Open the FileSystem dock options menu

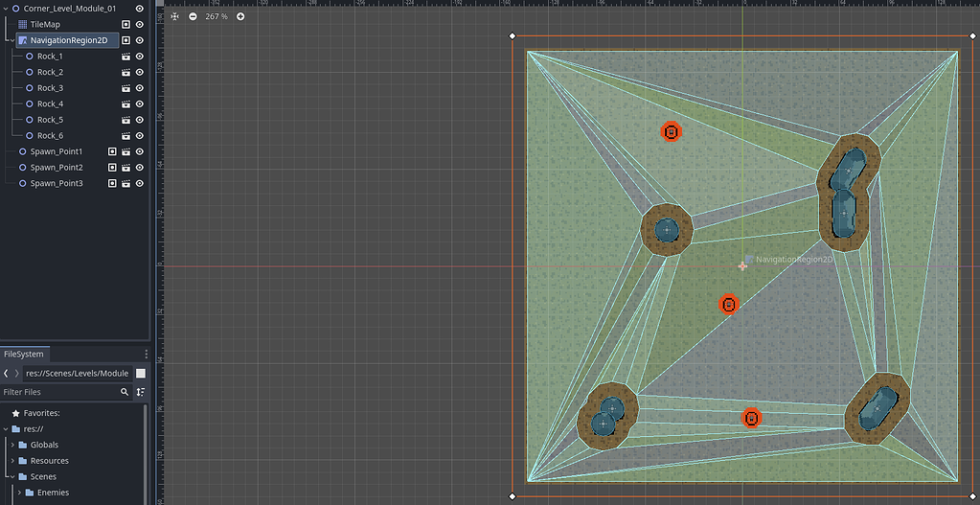coord(147,354)
